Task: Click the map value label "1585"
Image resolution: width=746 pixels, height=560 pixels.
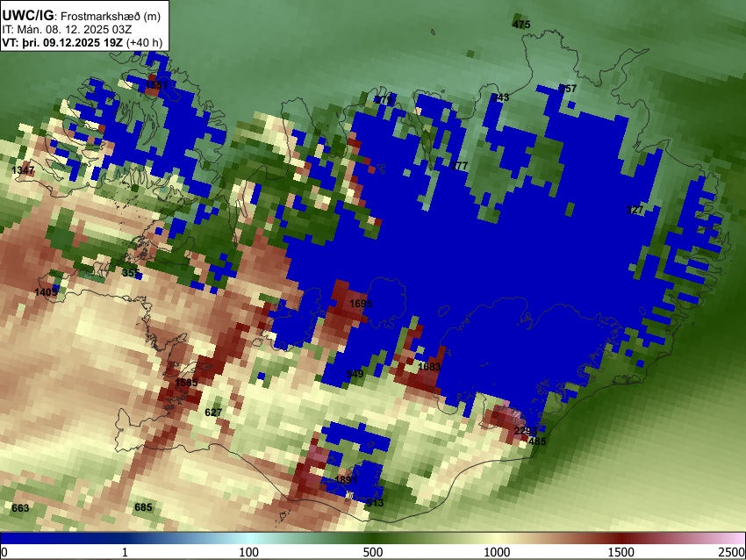Action: tap(186, 383)
